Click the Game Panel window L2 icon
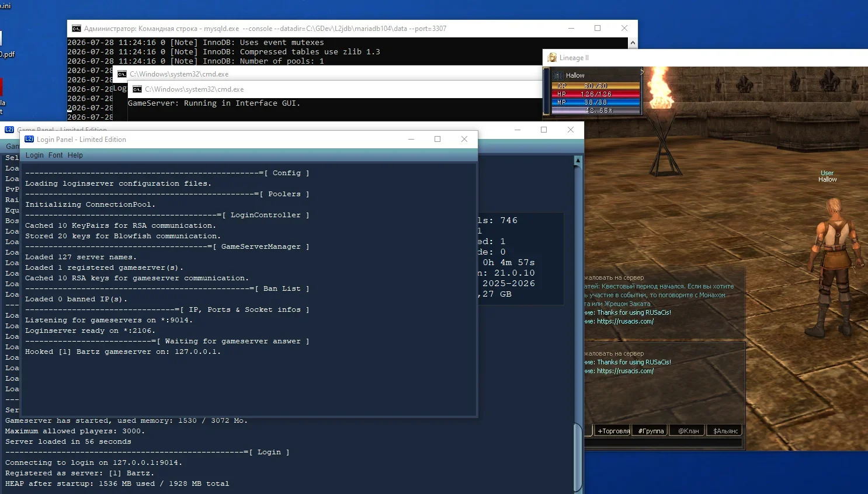This screenshot has height=494, width=868. click(x=9, y=130)
